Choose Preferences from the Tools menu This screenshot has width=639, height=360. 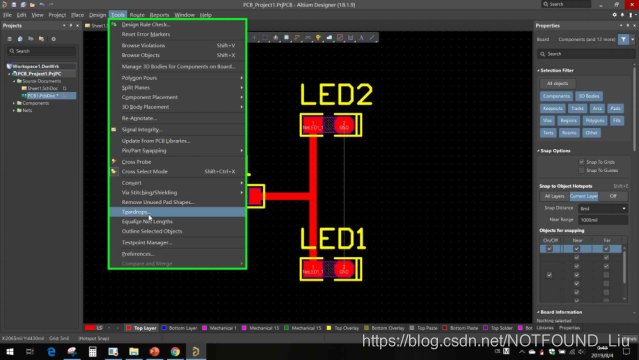click(178, 254)
